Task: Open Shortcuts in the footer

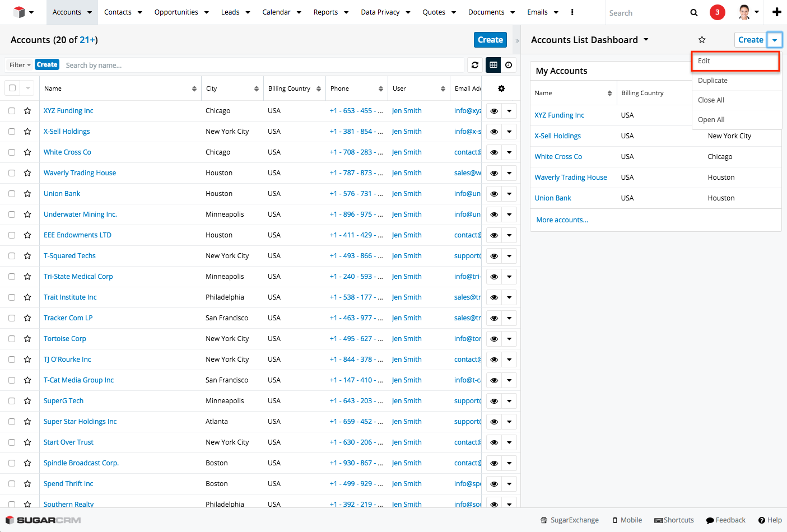Action: pos(674,520)
